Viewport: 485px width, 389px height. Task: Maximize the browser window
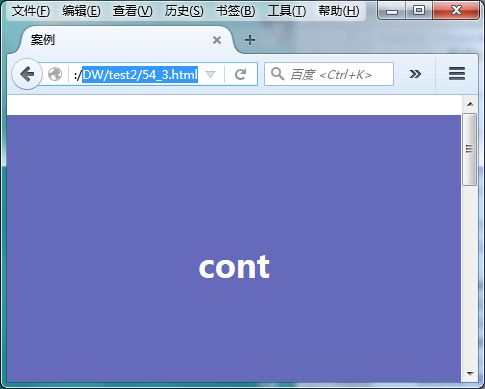pos(419,11)
